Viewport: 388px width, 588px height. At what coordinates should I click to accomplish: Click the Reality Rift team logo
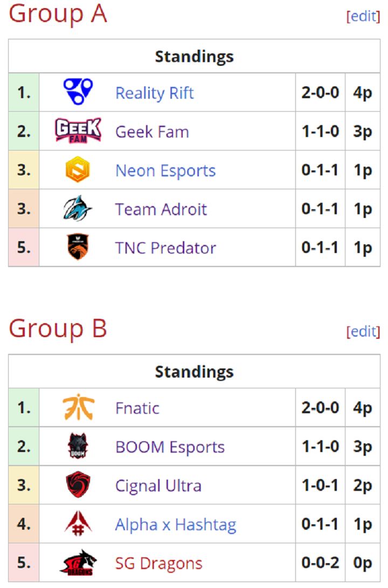78,92
